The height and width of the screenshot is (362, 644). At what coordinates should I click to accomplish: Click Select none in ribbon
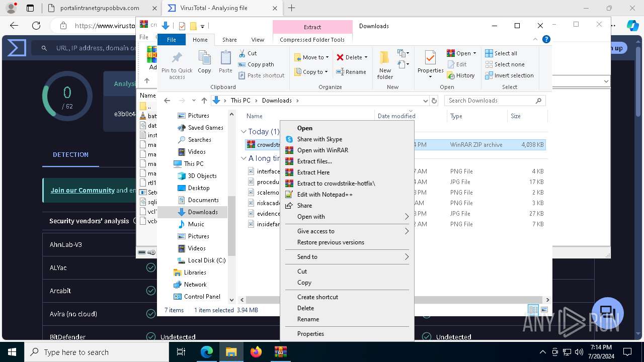pos(505,64)
